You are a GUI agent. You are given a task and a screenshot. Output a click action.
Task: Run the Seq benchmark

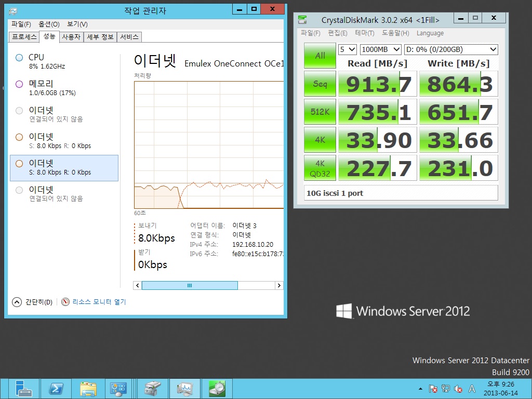click(x=320, y=84)
